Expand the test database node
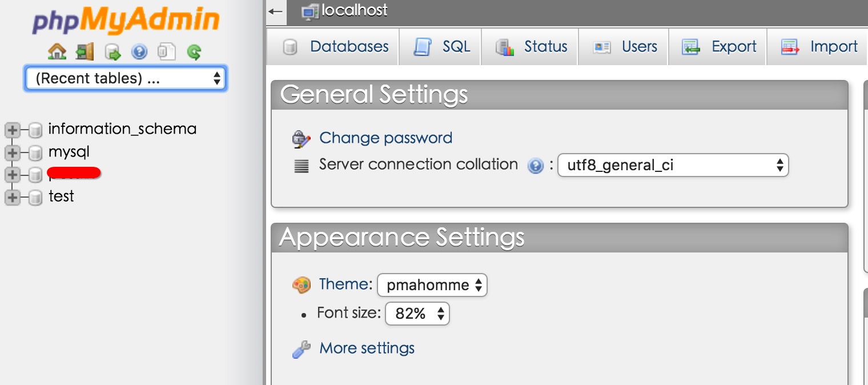868x385 pixels. (11, 198)
